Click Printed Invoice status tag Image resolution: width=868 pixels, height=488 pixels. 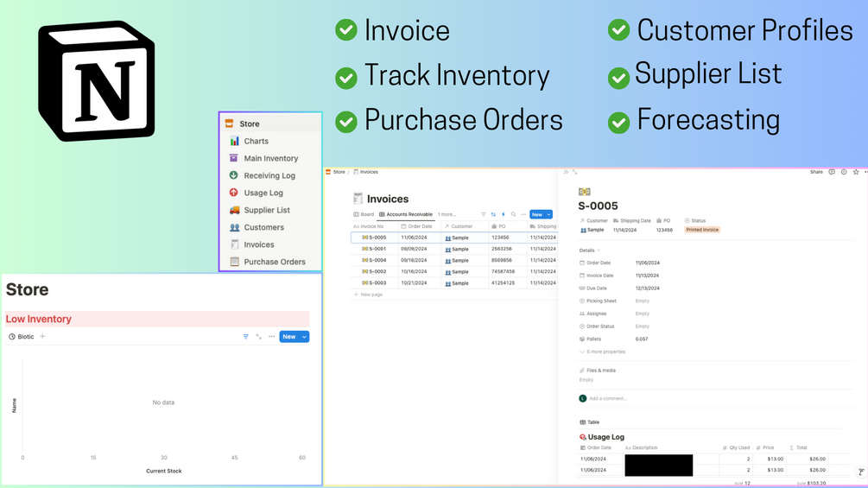(702, 230)
